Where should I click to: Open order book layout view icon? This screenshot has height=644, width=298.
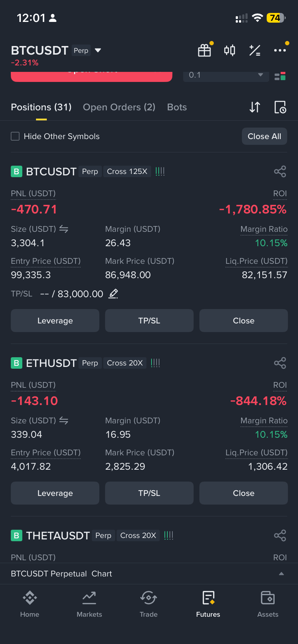tap(280, 76)
